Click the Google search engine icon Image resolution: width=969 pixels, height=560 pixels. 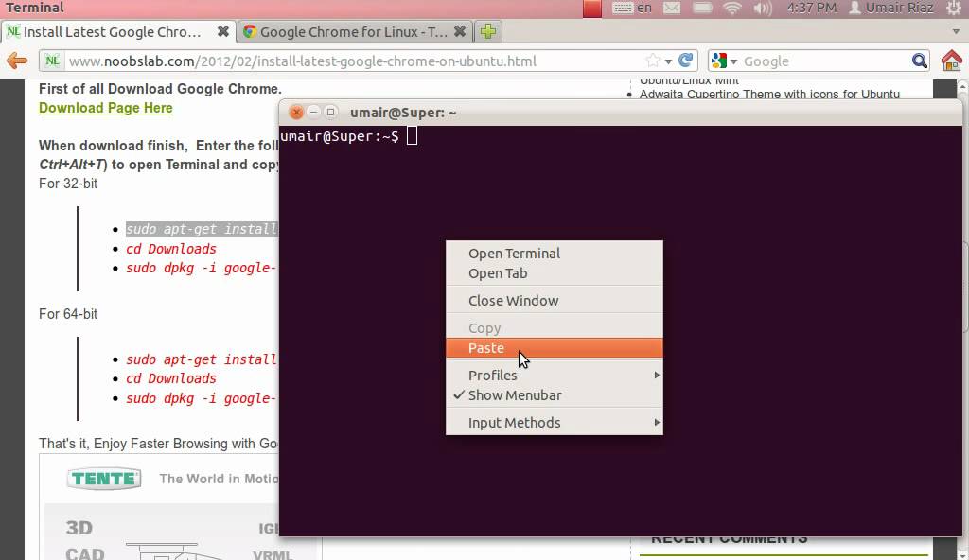(x=719, y=61)
